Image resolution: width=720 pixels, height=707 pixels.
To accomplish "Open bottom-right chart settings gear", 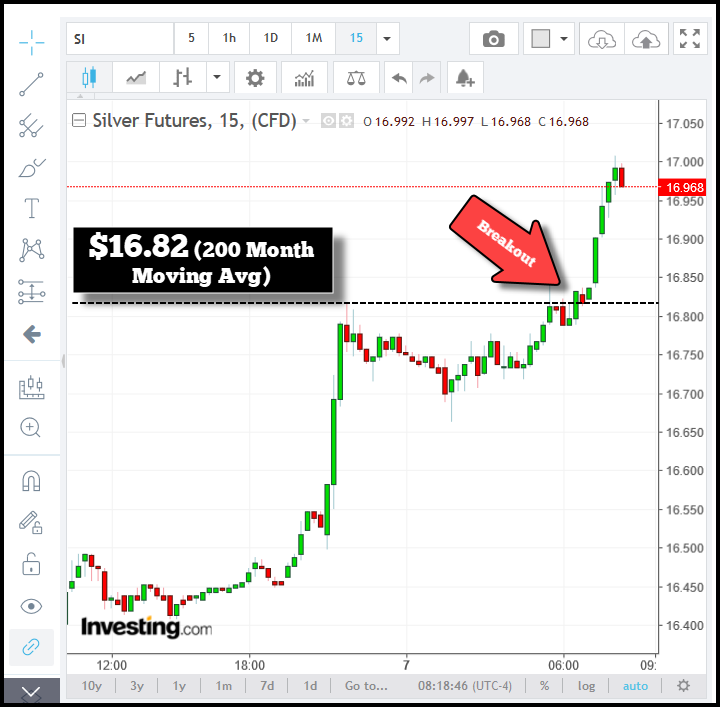I will 684,686.
